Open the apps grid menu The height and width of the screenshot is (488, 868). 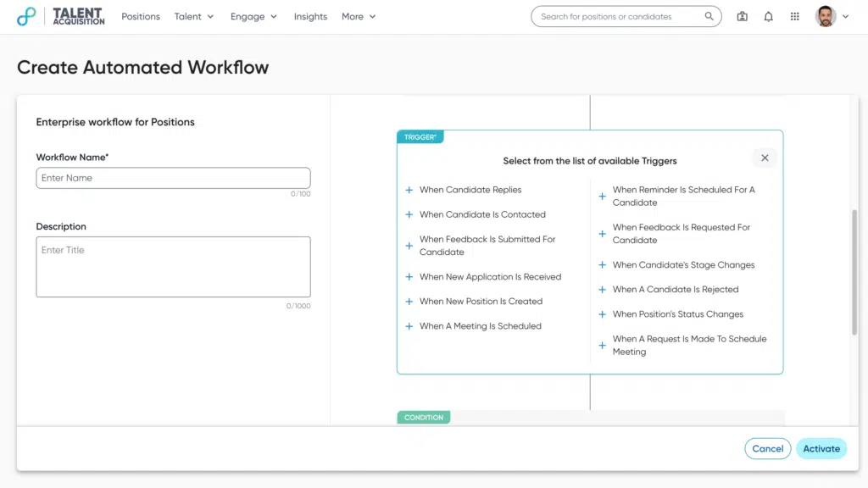794,16
